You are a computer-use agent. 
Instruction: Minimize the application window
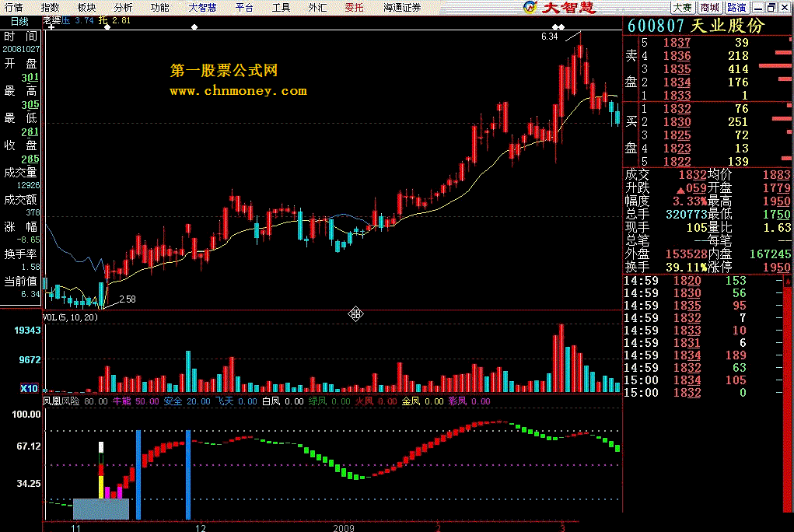tap(758, 8)
